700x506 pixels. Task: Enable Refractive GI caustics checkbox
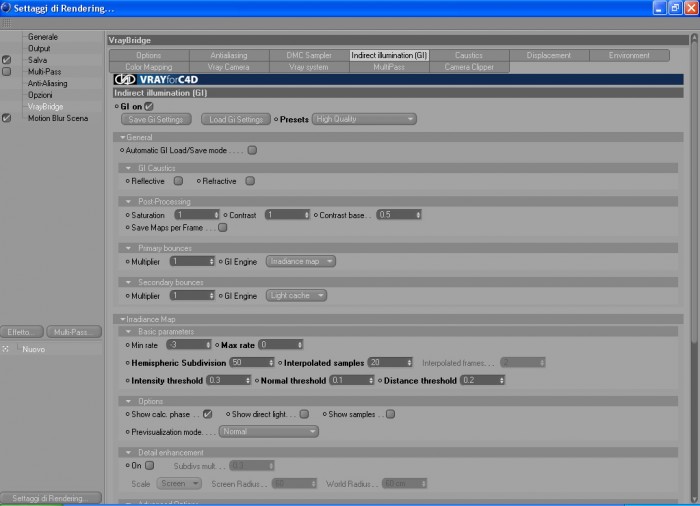click(x=250, y=181)
